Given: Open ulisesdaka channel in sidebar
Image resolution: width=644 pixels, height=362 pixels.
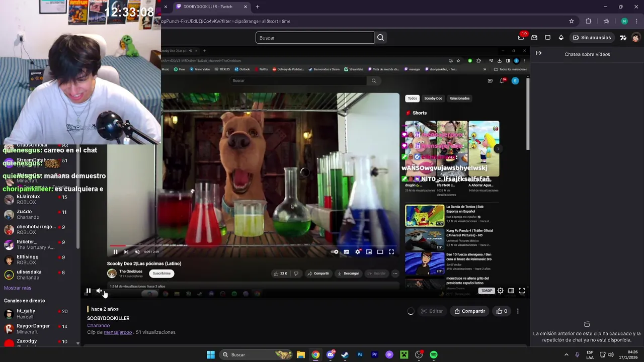Looking at the screenshot, I should [40, 275].
